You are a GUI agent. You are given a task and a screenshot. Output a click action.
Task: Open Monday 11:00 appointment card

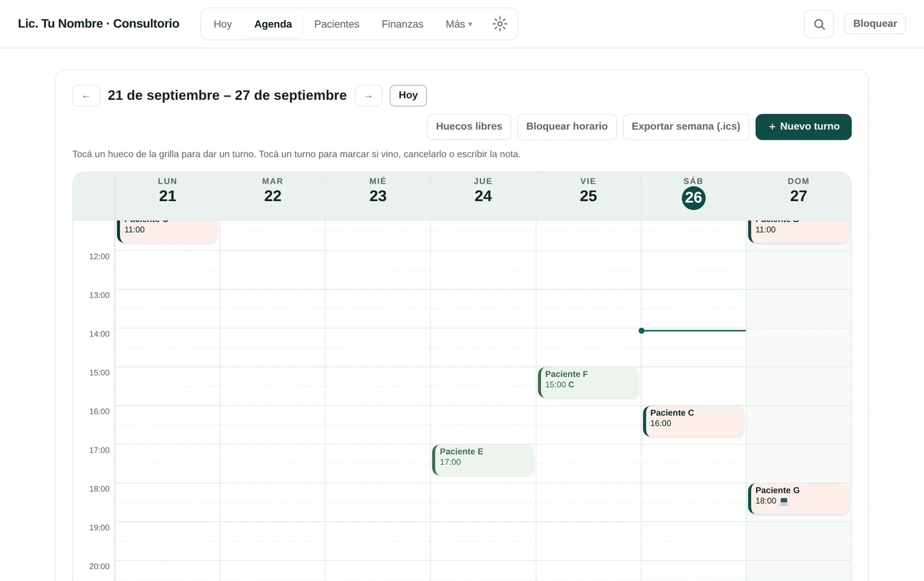[x=167, y=231]
